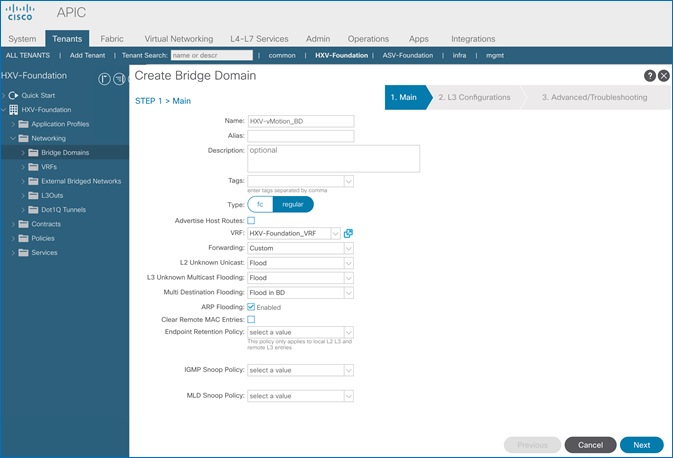Open the Admin tab

tap(318, 39)
